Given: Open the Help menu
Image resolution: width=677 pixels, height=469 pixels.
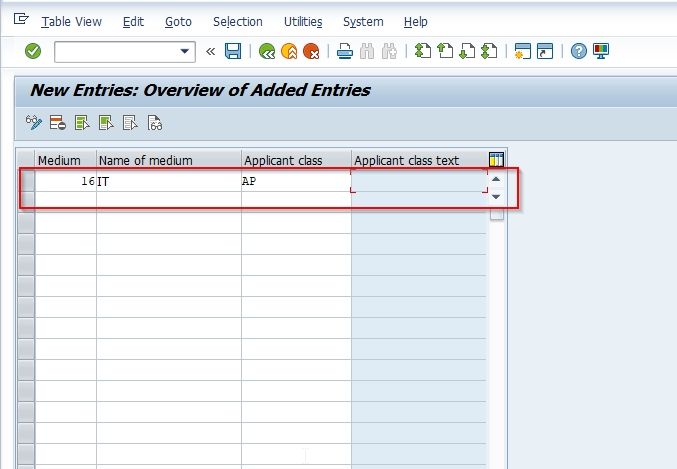Looking at the screenshot, I should point(416,22).
